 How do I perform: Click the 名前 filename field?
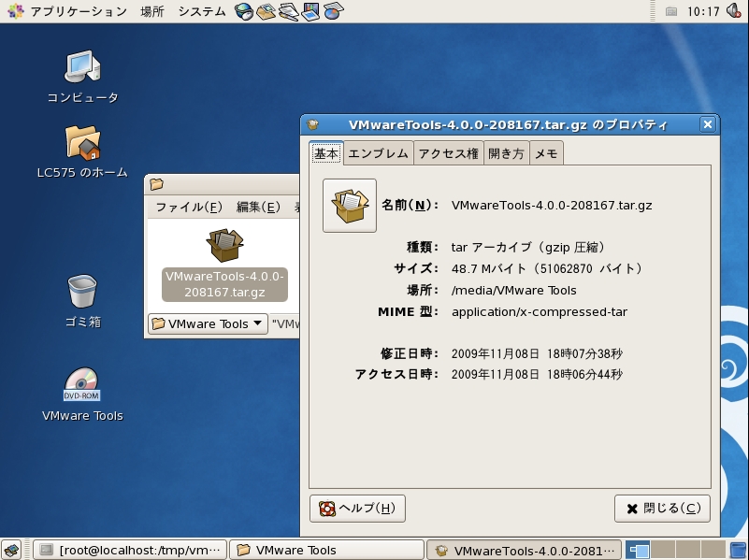(552, 206)
